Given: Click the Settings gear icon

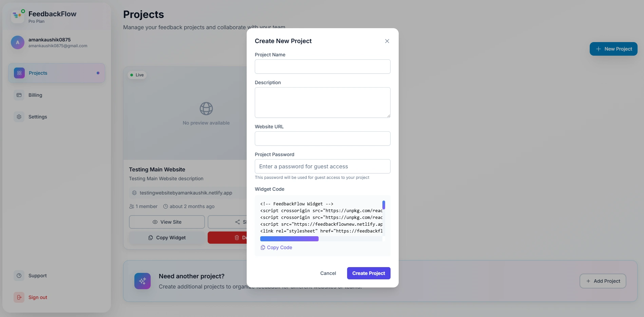Looking at the screenshot, I should [19, 117].
